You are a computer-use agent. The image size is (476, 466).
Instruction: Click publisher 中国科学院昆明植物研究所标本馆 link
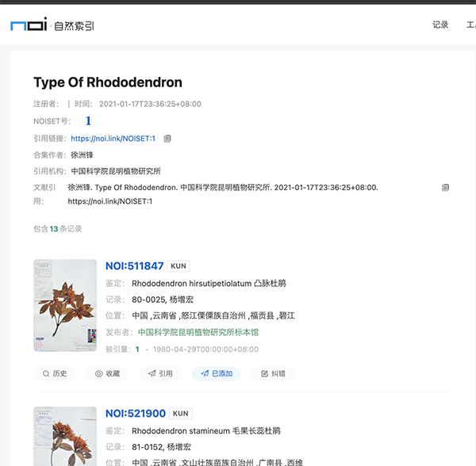198,332
